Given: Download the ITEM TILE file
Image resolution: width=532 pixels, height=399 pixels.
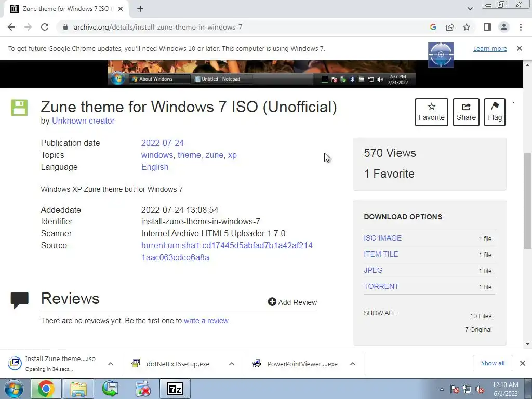Looking at the screenshot, I should click(381, 254).
